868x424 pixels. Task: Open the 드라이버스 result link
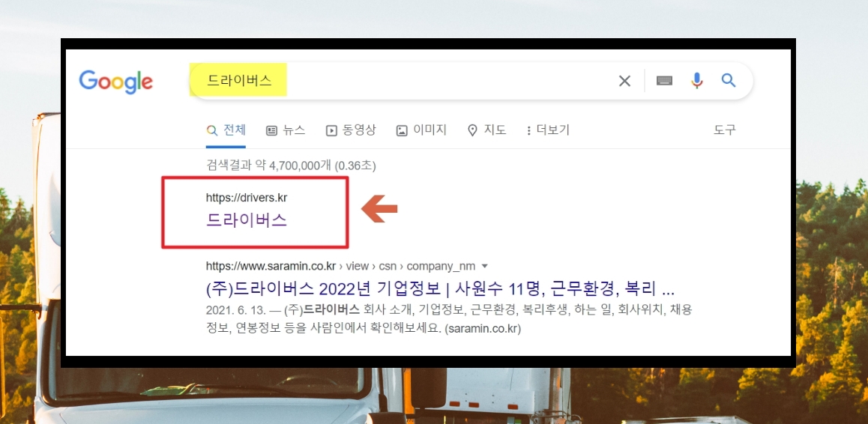click(x=247, y=220)
